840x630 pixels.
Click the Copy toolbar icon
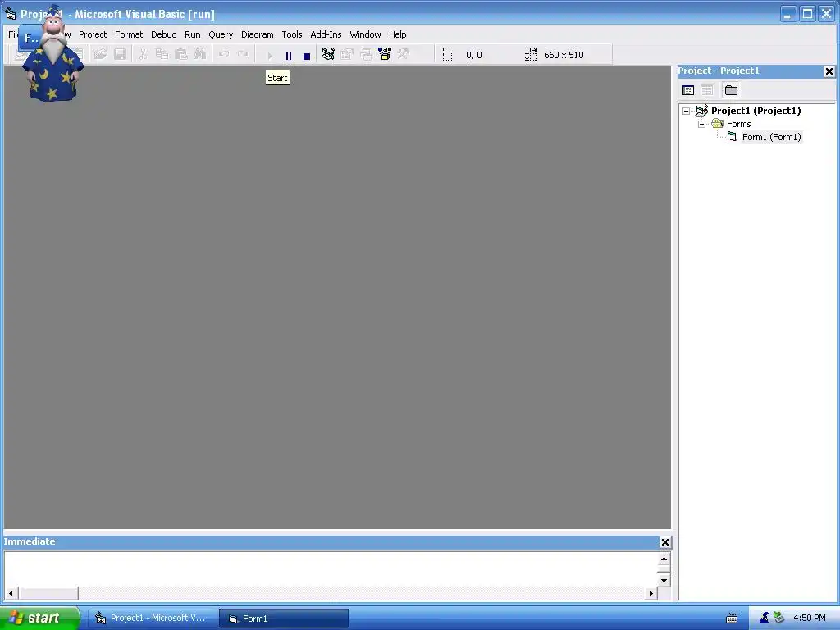point(162,55)
